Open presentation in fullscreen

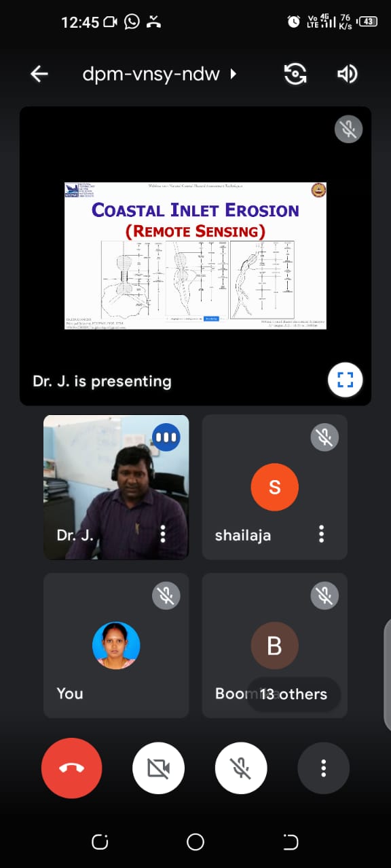click(345, 380)
